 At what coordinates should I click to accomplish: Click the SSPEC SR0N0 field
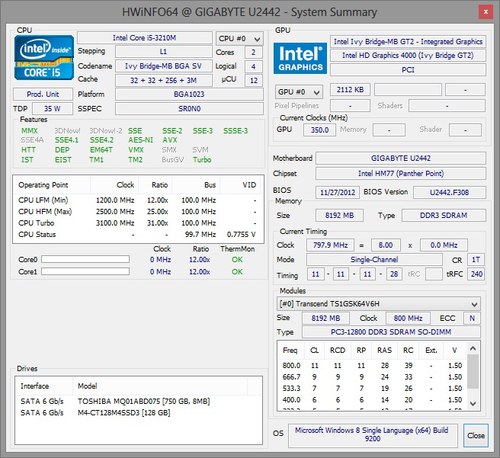point(189,109)
